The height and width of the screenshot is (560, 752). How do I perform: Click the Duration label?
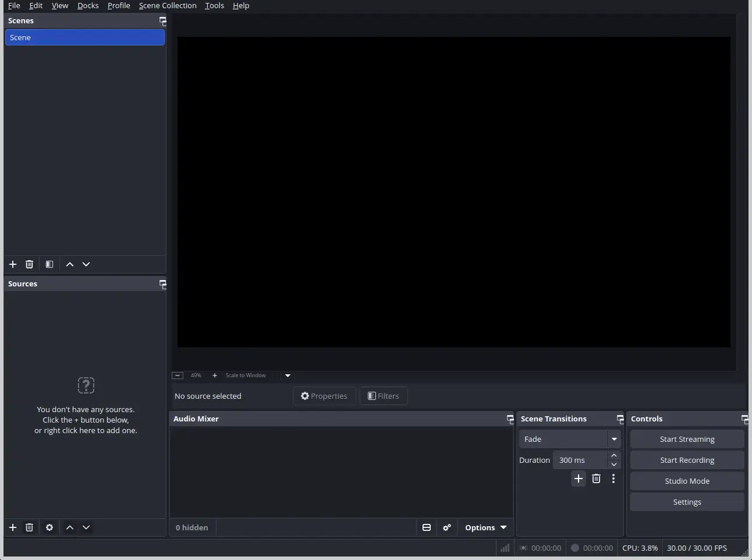(534, 460)
